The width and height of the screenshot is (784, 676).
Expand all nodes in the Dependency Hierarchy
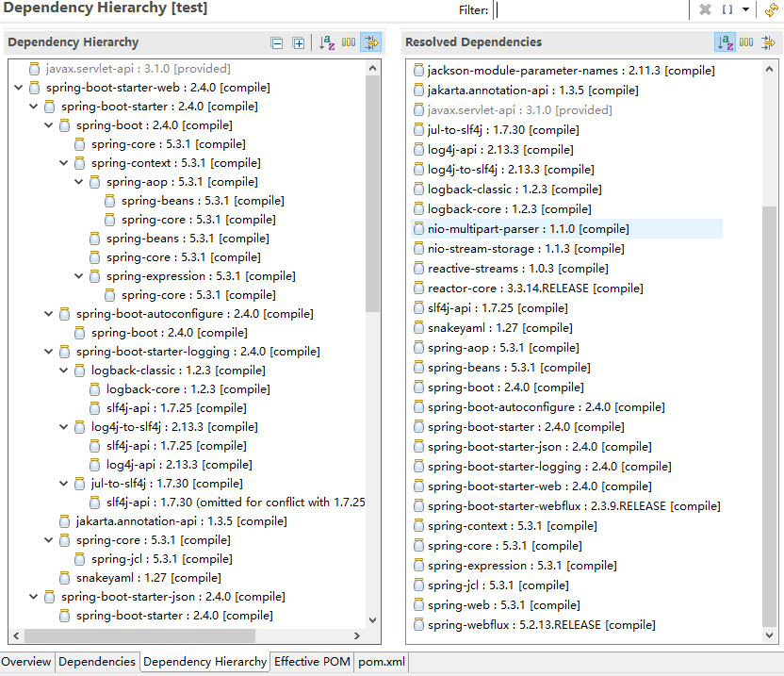pyautogui.click(x=299, y=42)
